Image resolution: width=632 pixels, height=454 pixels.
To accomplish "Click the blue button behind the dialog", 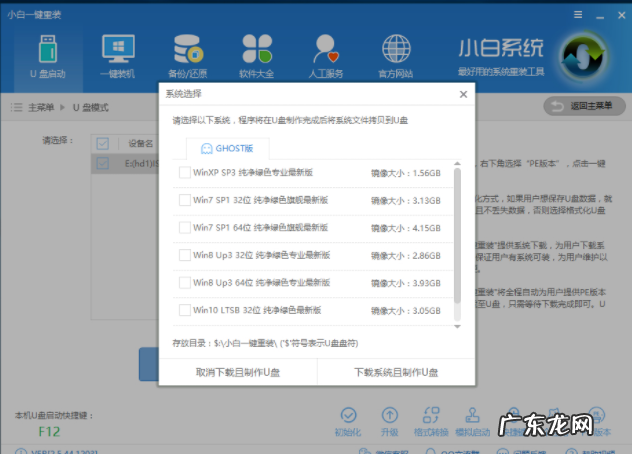I will pyautogui.click(x=149, y=364).
